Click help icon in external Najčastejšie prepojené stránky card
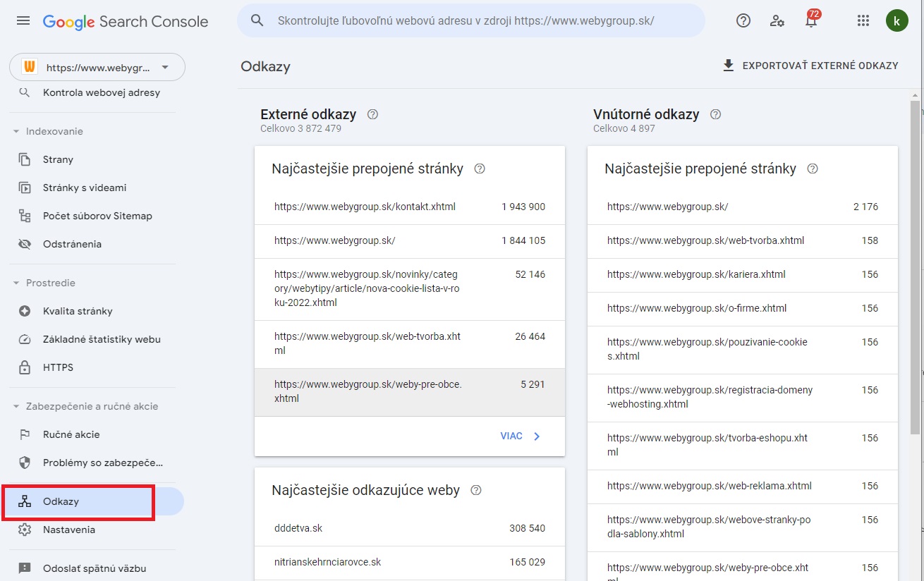 [480, 169]
